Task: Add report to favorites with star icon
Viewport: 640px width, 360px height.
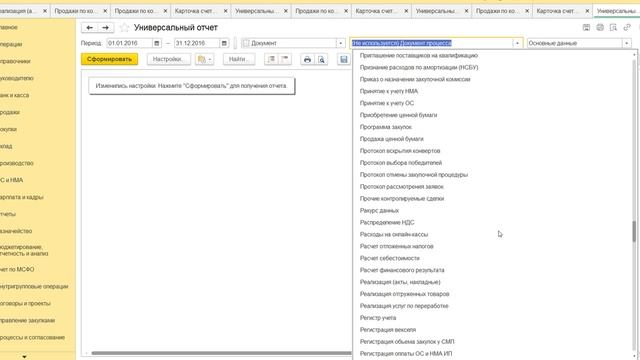Action: tap(124, 28)
